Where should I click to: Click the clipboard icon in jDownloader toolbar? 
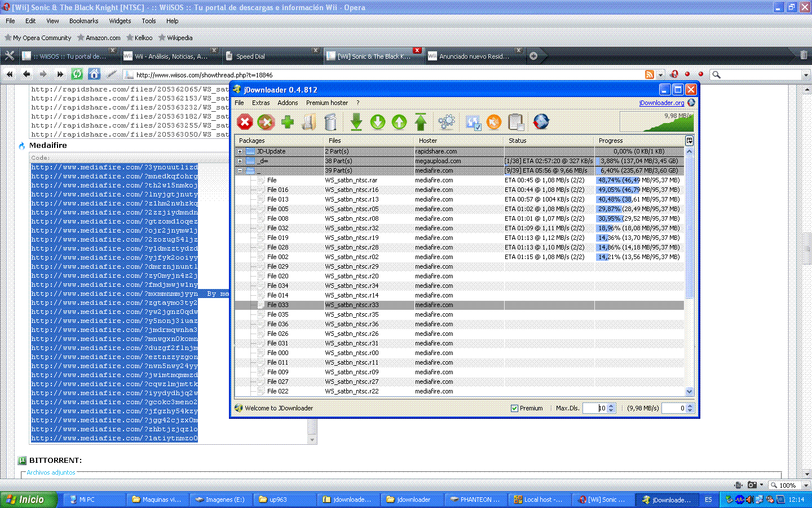pyautogui.click(x=515, y=122)
